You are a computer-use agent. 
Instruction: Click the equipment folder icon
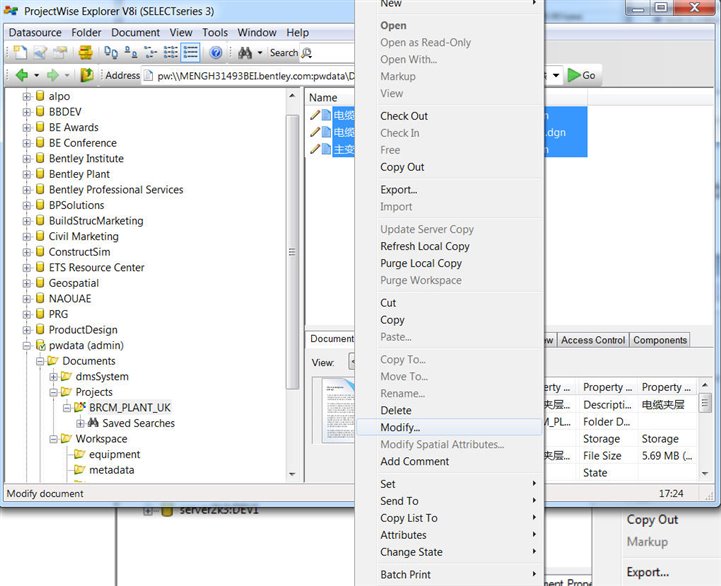(80, 454)
